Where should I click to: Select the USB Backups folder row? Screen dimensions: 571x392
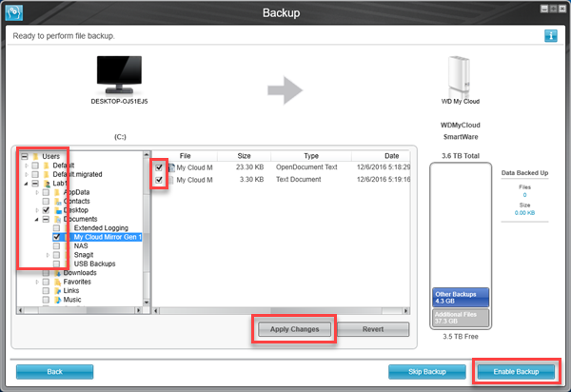(x=94, y=264)
